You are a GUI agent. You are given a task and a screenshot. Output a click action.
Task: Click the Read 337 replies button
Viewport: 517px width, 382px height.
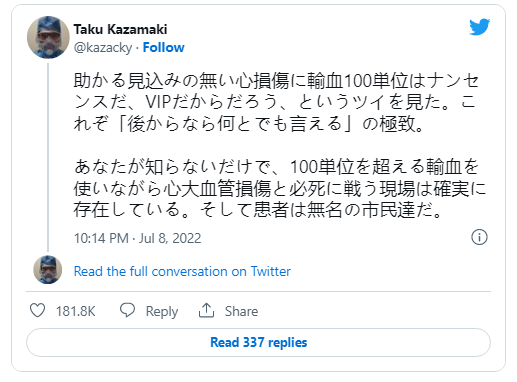pos(258,342)
